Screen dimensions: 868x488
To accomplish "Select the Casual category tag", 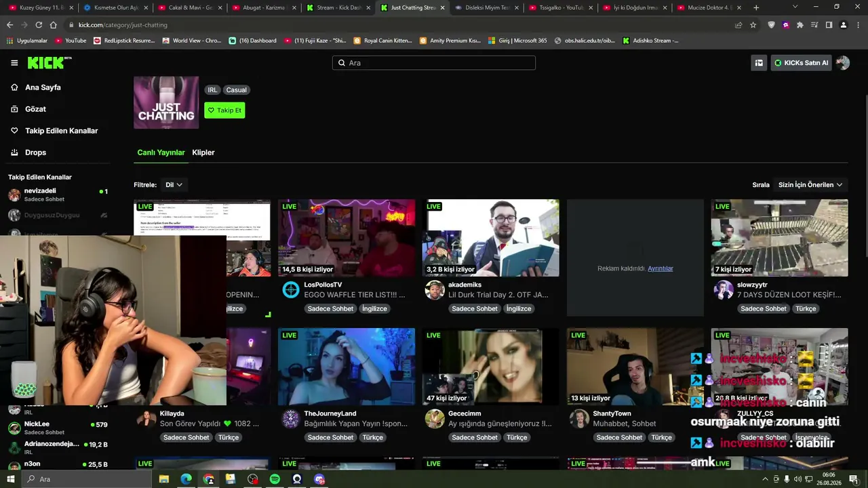I will 237,90.
